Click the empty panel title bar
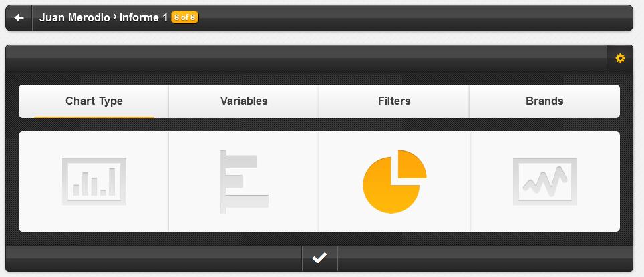644x277 pixels. coord(307,58)
